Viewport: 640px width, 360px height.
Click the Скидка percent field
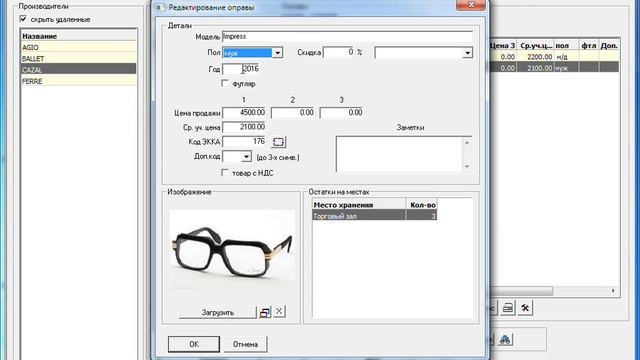coord(339,52)
